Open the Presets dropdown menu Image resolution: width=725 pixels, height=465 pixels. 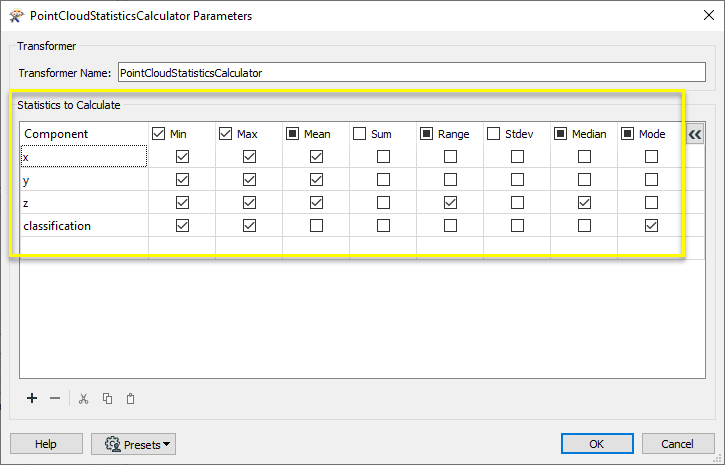[x=134, y=444]
